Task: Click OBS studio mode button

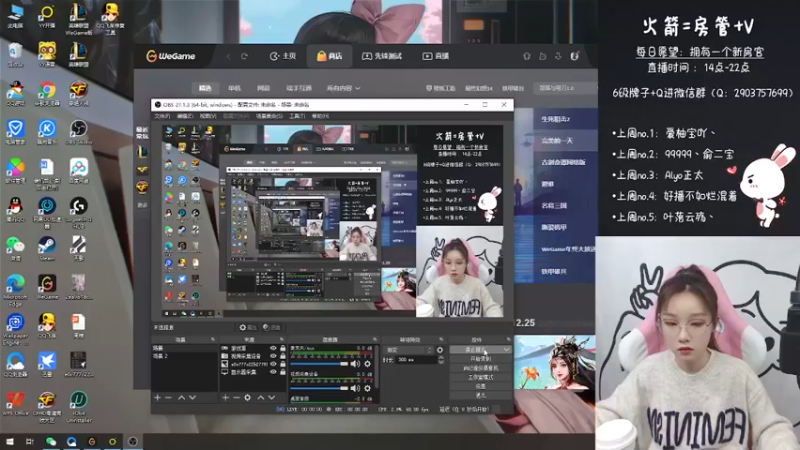Action: (481, 378)
